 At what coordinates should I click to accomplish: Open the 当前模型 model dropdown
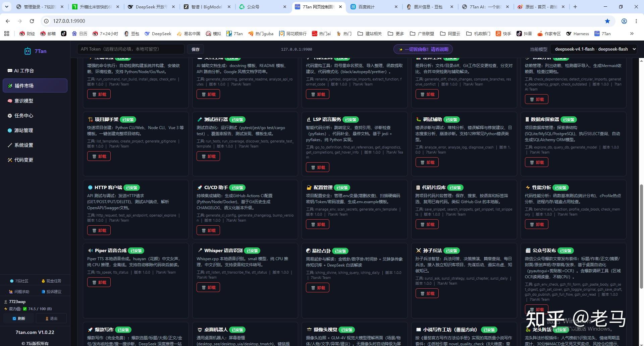tap(594, 49)
